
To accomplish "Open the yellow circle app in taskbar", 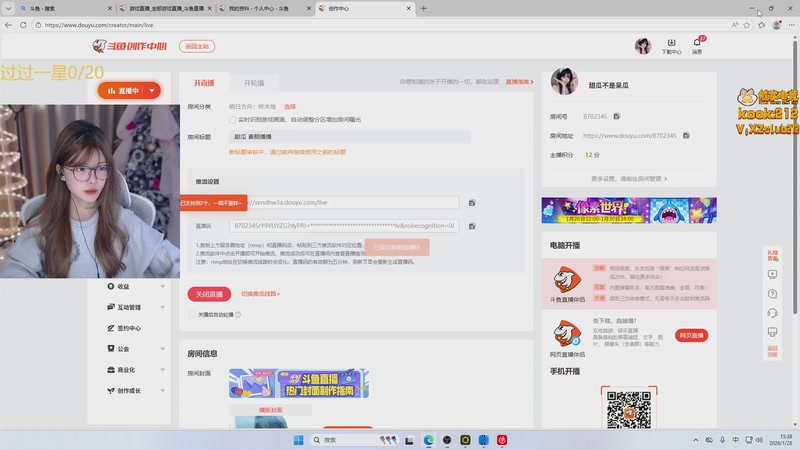I will click(465, 440).
